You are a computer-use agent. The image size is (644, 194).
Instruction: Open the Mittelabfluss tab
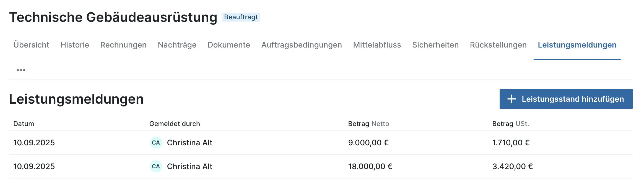point(377,45)
